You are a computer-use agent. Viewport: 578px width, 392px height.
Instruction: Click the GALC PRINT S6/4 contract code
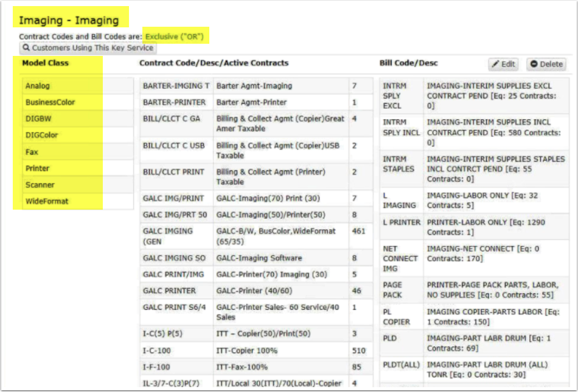[174, 307]
